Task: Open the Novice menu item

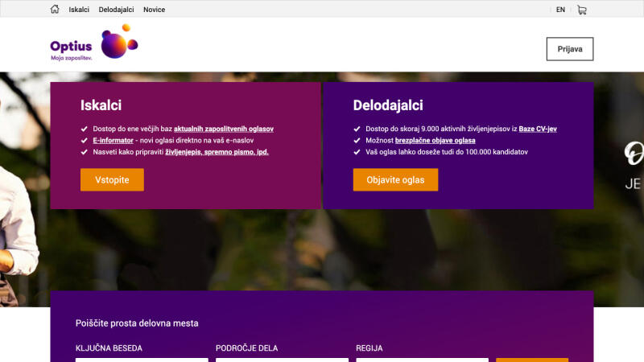Action: click(x=154, y=10)
